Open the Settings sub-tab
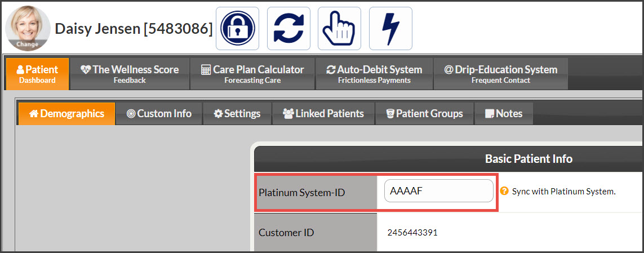The height and width of the screenshot is (253, 644). (x=237, y=114)
